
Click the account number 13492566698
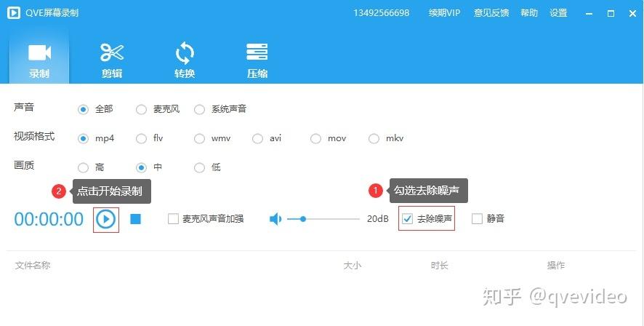(x=381, y=13)
